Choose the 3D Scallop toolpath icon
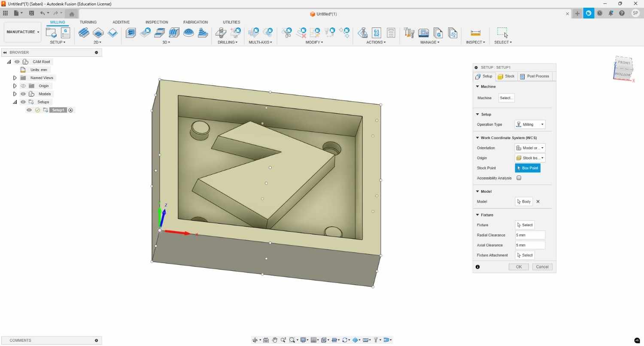Screen dimensions: 644x346 pyautogui.click(x=188, y=33)
